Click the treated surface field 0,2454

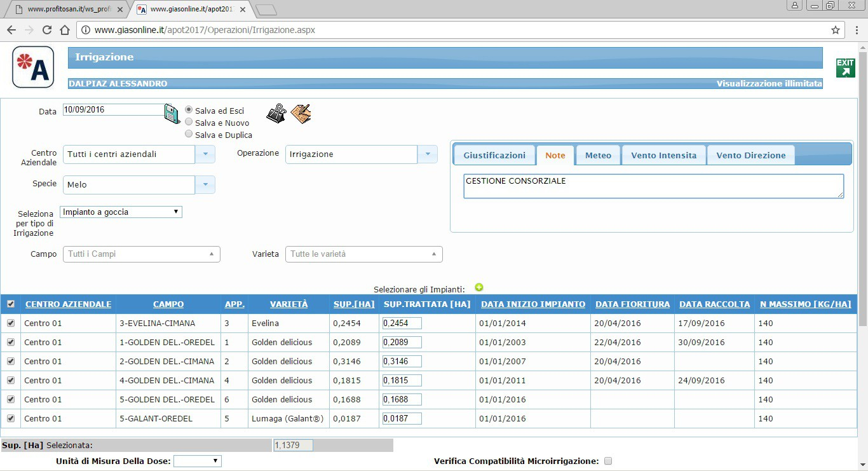point(402,323)
